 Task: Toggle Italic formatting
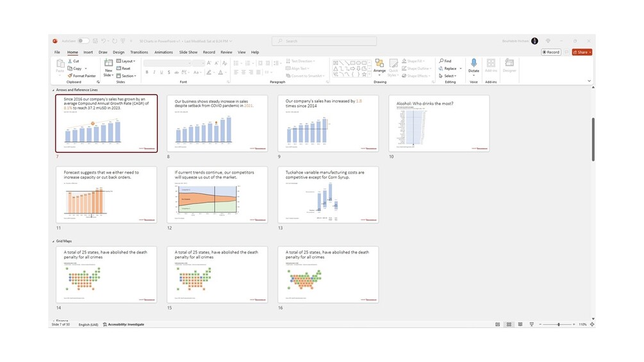pyautogui.click(x=154, y=72)
